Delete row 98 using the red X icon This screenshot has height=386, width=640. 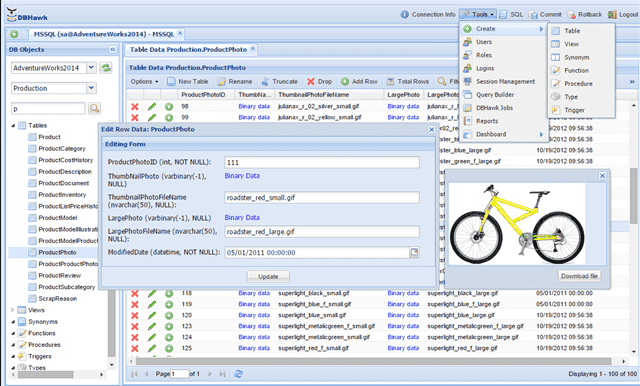(x=135, y=106)
